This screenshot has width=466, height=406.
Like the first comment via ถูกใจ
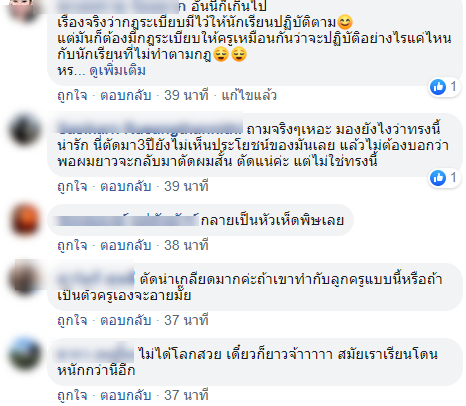[x=72, y=96]
